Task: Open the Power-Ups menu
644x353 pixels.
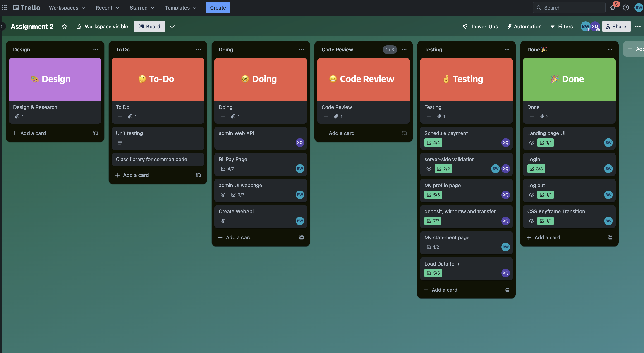Action: (480, 27)
